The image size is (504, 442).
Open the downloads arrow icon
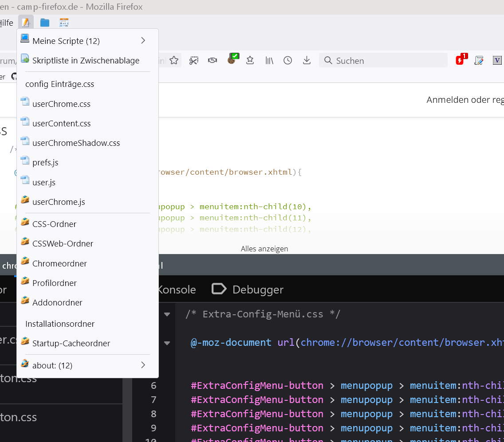pos(307,60)
